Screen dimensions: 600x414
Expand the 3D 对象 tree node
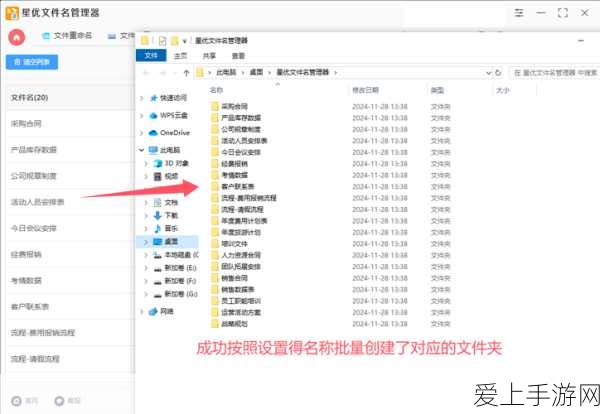pyautogui.click(x=146, y=163)
